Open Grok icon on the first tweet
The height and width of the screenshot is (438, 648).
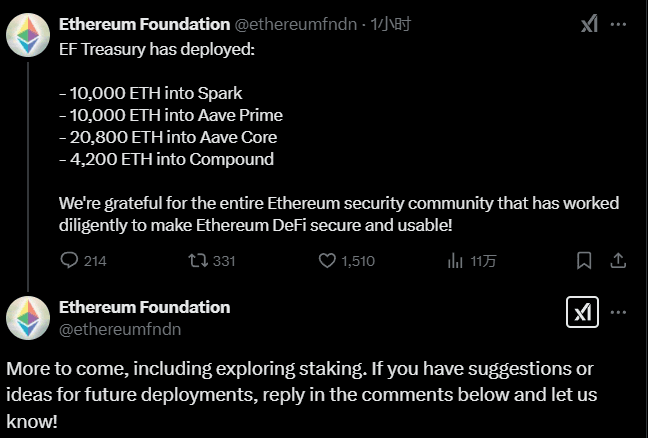click(x=590, y=24)
